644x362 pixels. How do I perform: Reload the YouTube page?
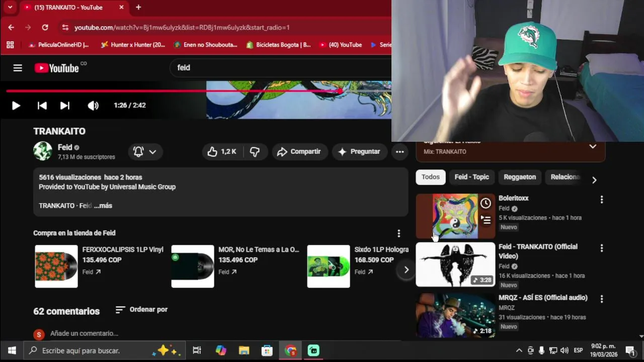click(45, 28)
